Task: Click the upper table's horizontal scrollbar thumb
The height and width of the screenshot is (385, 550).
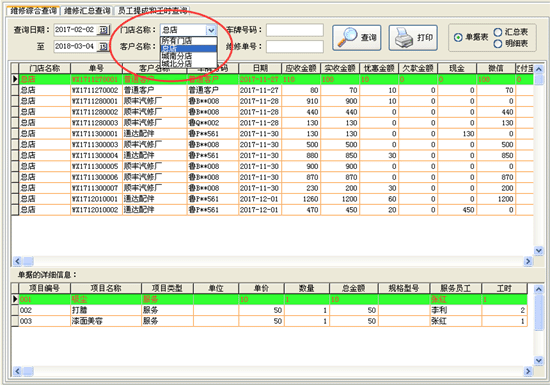Action: click(28, 261)
